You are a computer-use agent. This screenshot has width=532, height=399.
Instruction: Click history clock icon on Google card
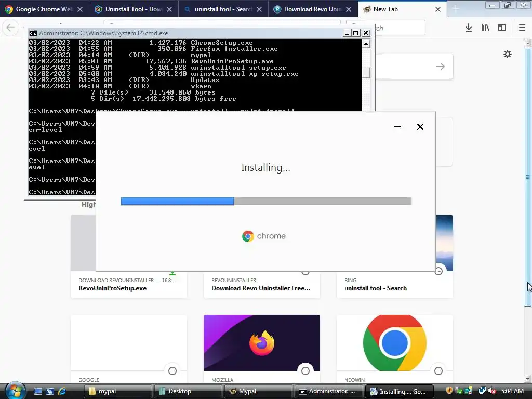click(172, 371)
